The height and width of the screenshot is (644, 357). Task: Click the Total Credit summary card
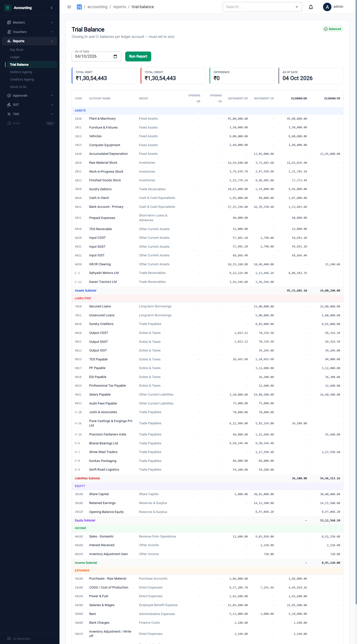[173, 76]
